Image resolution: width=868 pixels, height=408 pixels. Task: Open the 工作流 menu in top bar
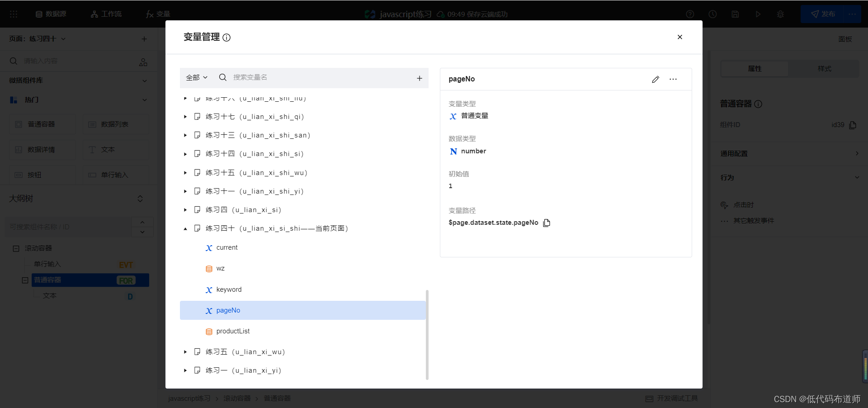(106, 14)
